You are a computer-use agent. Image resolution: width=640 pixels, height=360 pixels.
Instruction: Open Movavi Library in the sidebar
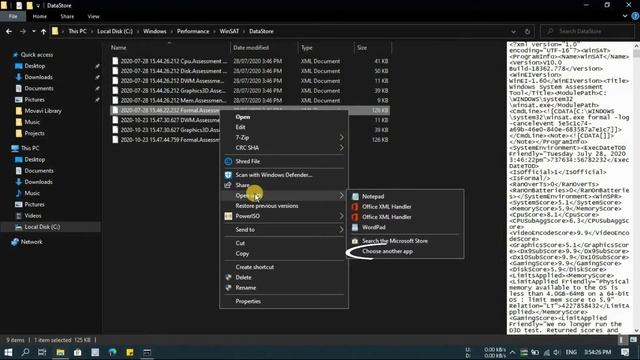coord(43,111)
